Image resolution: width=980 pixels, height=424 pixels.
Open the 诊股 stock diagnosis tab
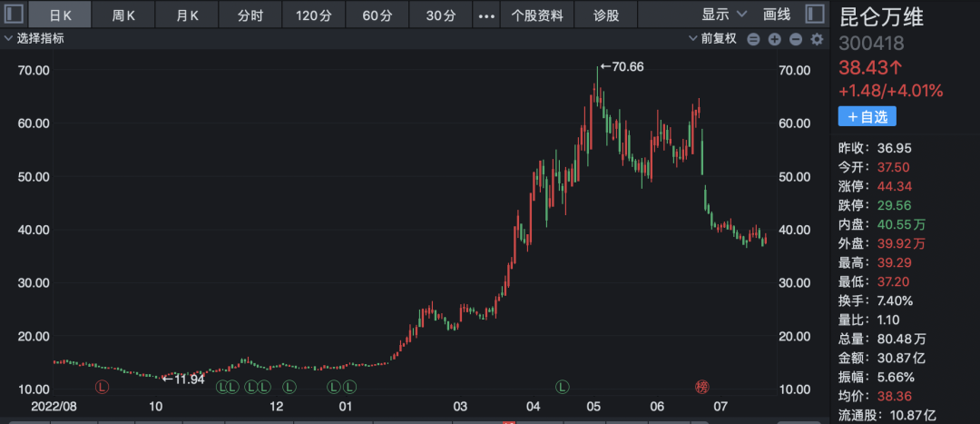pyautogui.click(x=606, y=15)
